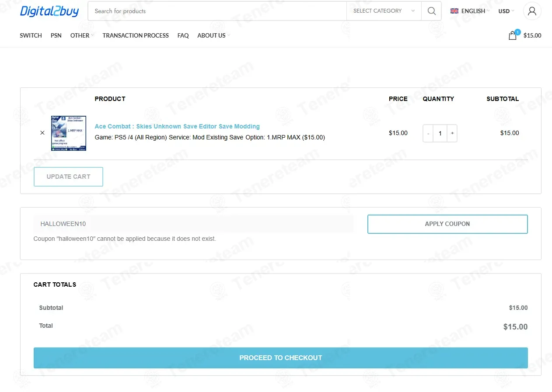Open the PSN menu item
The height and width of the screenshot is (392, 552).
[56, 35]
